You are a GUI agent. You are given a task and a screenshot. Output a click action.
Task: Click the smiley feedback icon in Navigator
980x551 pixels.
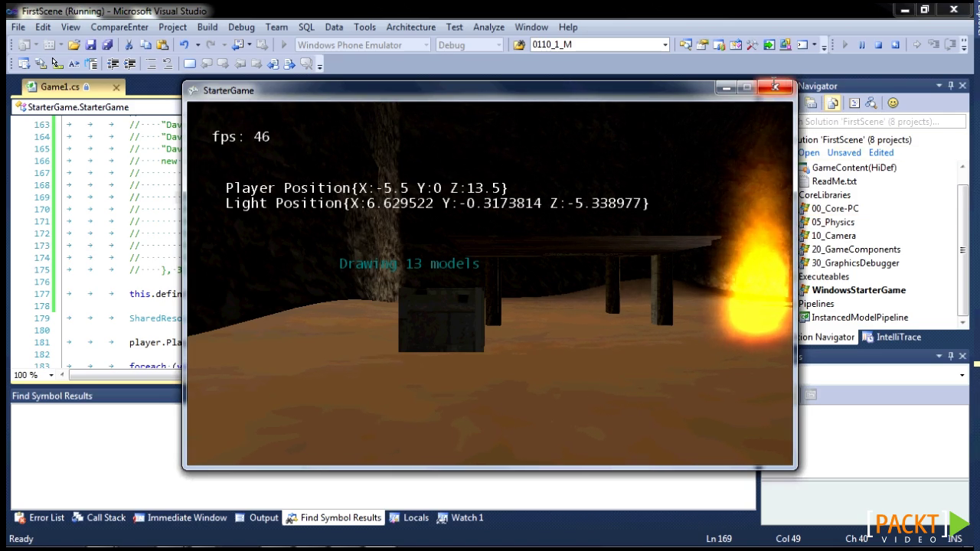click(x=893, y=103)
